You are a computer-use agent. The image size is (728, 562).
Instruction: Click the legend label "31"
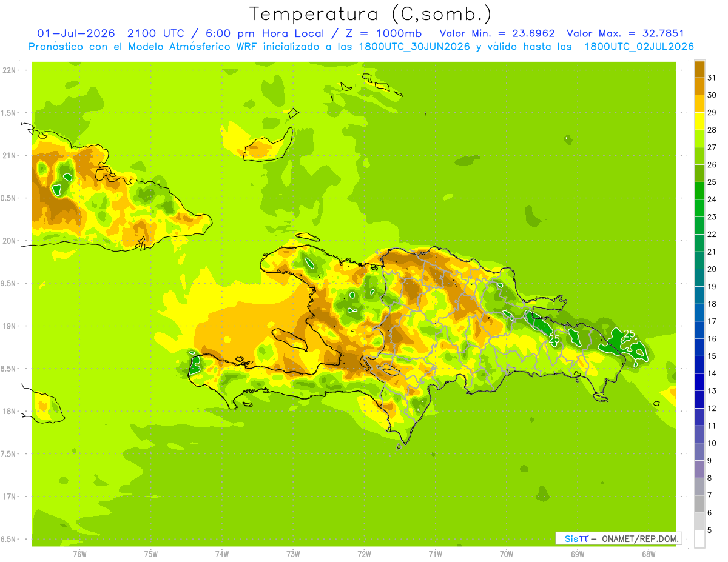[x=712, y=78]
